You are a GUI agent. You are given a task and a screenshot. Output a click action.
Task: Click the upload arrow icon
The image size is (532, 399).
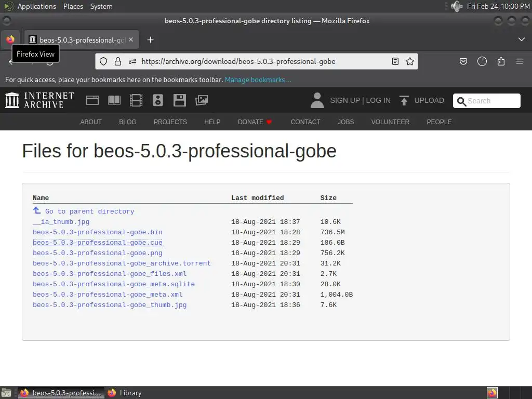[x=404, y=100]
